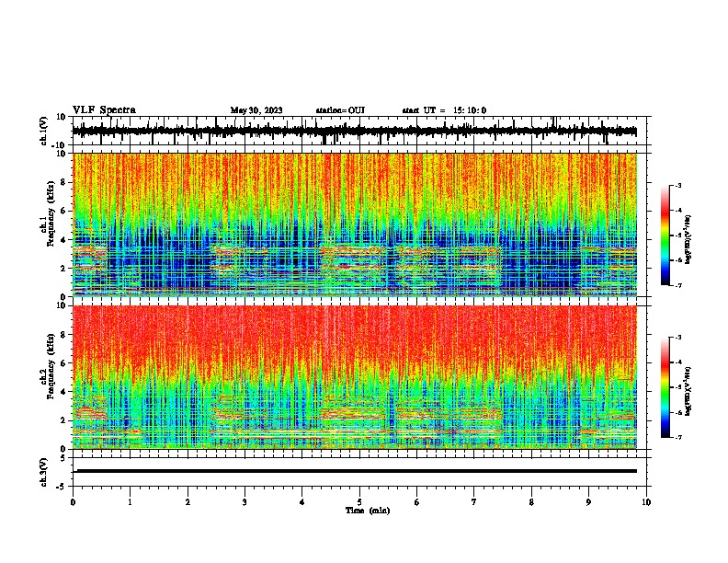Click the 'Time (min)' axis label
Image resolution: width=728 pixels, height=563 pixels.
pos(368,511)
